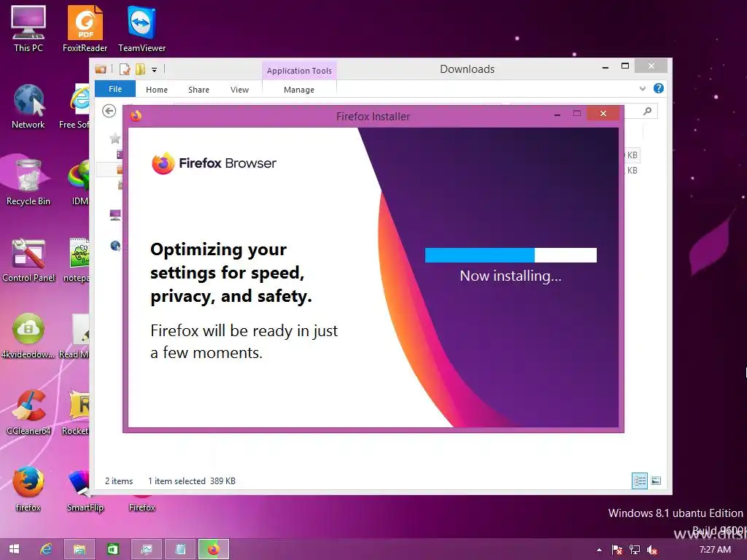Viewport: 747px width, 560px height.
Task: Select the Share ribbon tab
Action: pyautogui.click(x=198, y=90)
